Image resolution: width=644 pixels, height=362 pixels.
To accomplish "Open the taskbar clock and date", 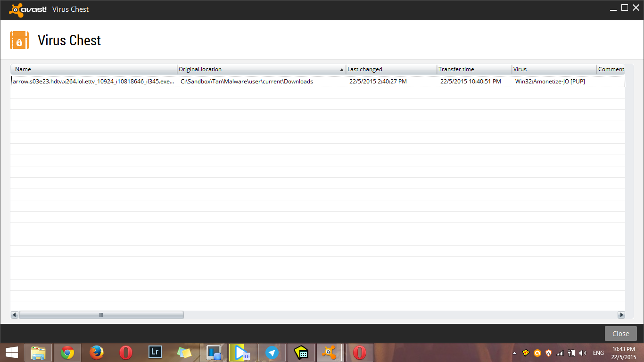I will tap(623, 353).
